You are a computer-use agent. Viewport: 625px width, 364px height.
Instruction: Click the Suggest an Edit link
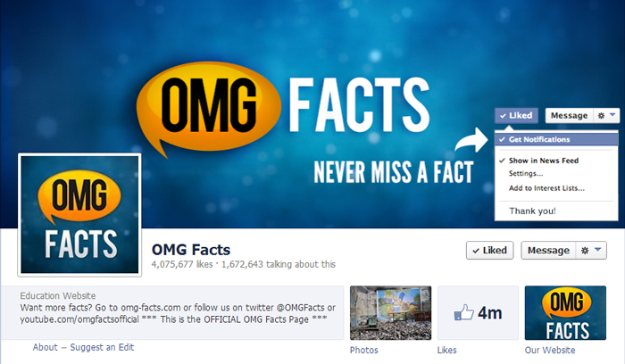[x=102, y=347]
